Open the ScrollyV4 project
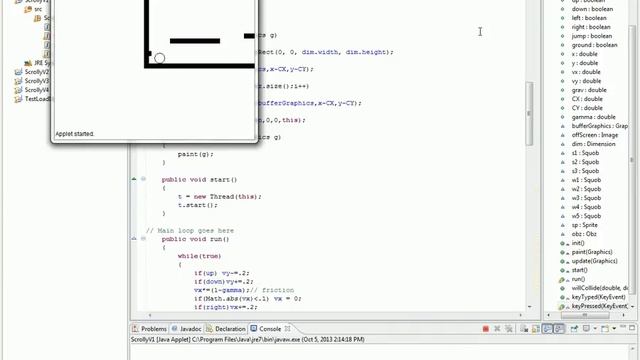The image size is (640, 360). (32, 90)
